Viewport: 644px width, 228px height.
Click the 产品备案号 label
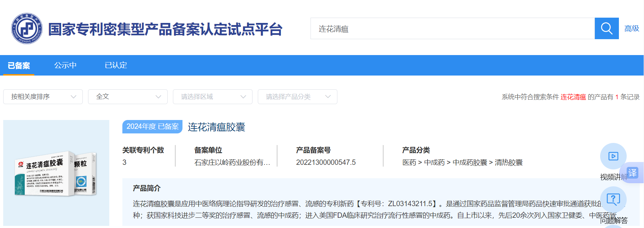coord(313,150)
